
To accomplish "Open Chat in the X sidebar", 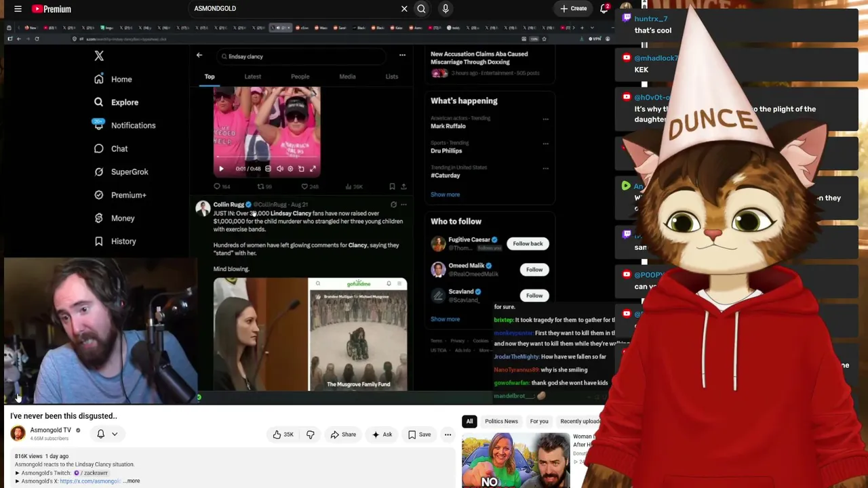I will (x=111, y=148).
